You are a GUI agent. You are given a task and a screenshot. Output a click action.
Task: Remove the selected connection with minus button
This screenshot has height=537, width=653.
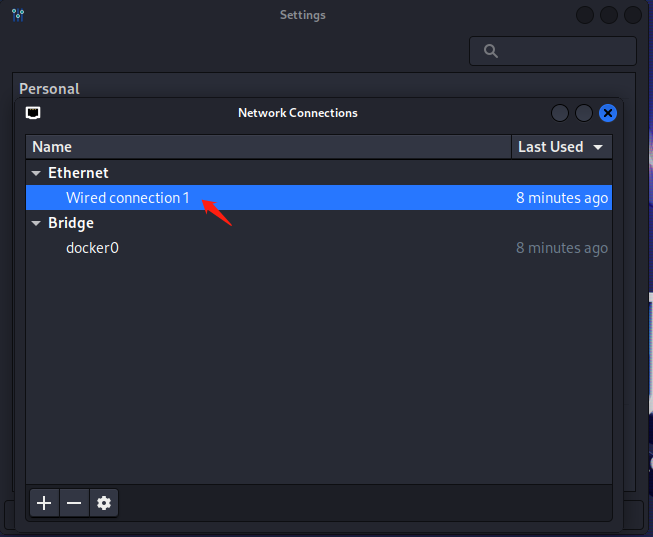click(x=73, y=503)
